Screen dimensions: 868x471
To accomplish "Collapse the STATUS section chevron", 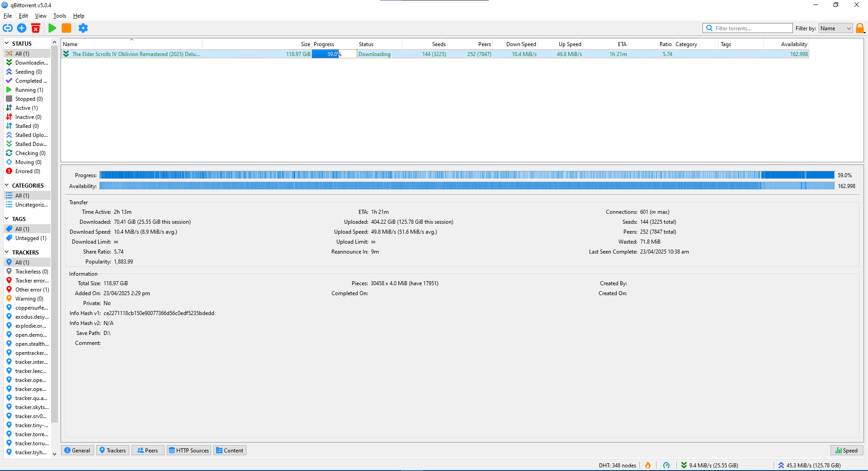I will (7, 43).
